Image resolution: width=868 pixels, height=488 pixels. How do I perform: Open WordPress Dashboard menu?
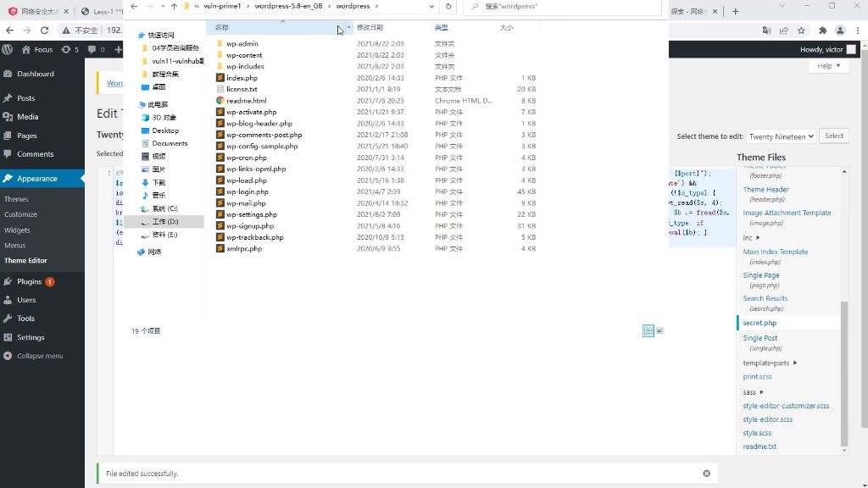[36, 74]
